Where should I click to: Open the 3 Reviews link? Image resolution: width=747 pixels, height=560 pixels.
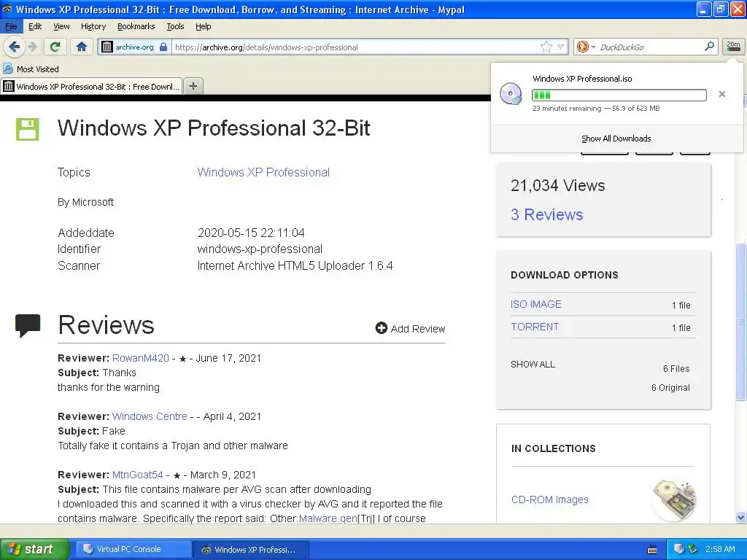pyautogui.click(x=546, y=215)
